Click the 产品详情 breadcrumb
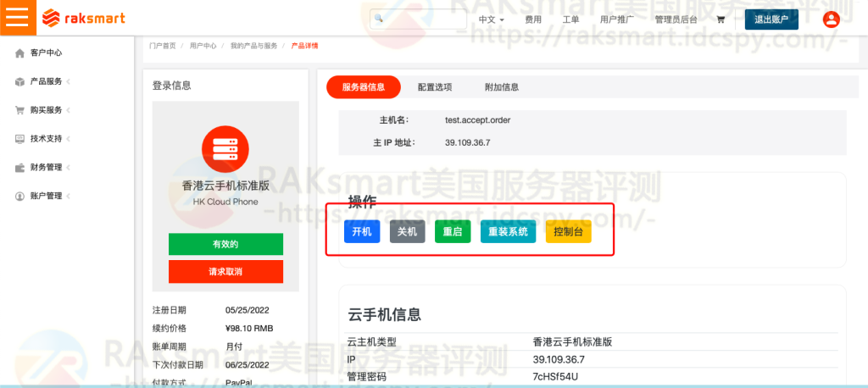This screenshot has width=868, height=388. point(305,46)
